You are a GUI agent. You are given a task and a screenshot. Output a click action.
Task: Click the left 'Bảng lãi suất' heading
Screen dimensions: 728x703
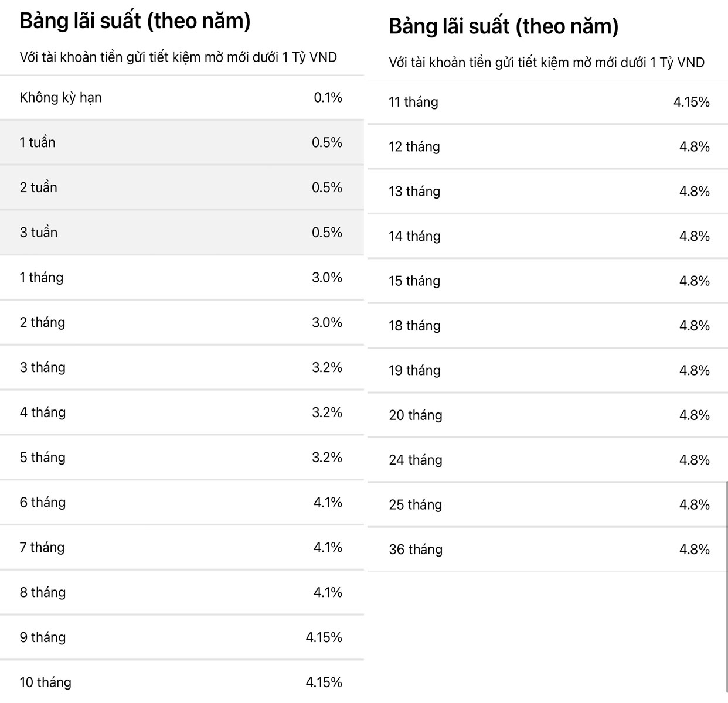point(135,21)
